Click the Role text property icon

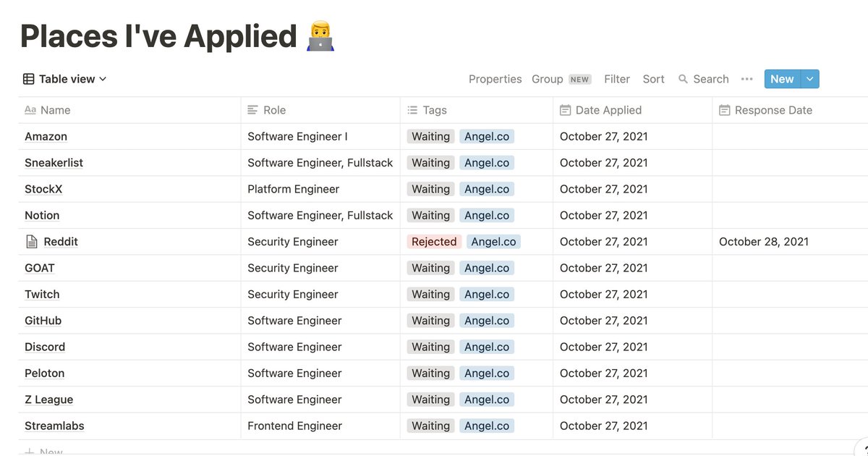coord(252,110)
